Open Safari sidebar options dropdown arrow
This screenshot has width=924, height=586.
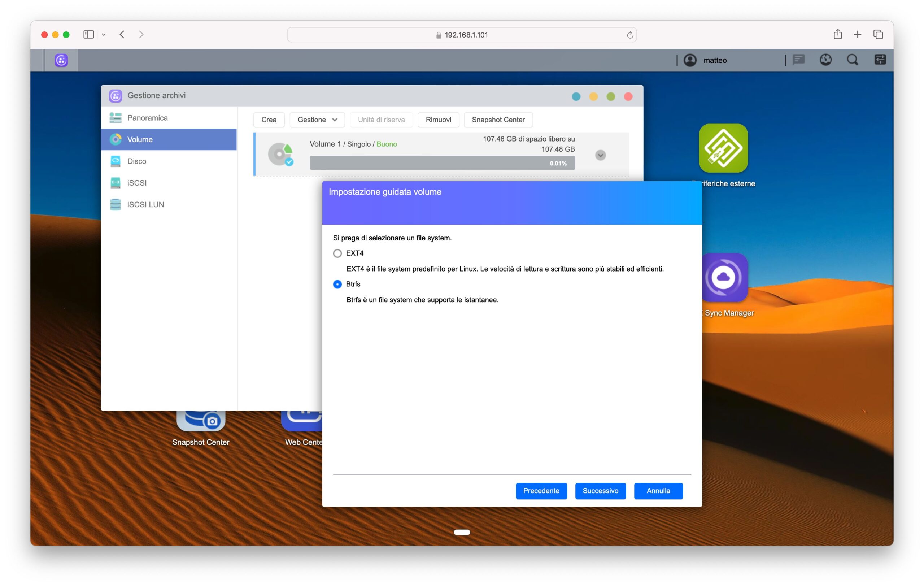coord(104,35)
